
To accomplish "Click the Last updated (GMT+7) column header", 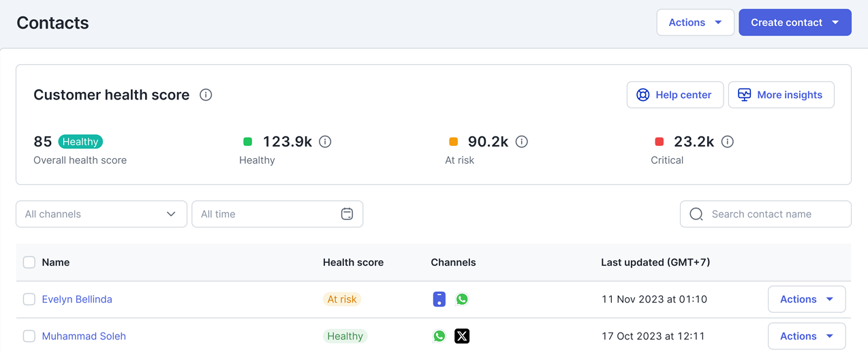I will (655, 262).
